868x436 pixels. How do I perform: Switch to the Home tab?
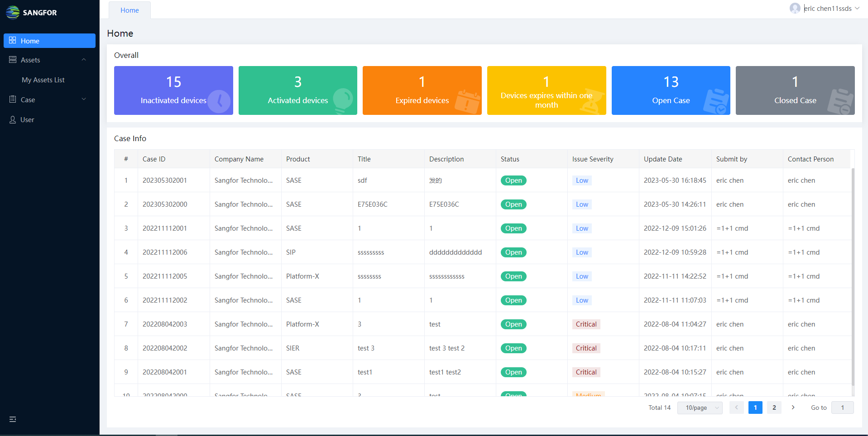pyautogui.click(x=129, y=10)
